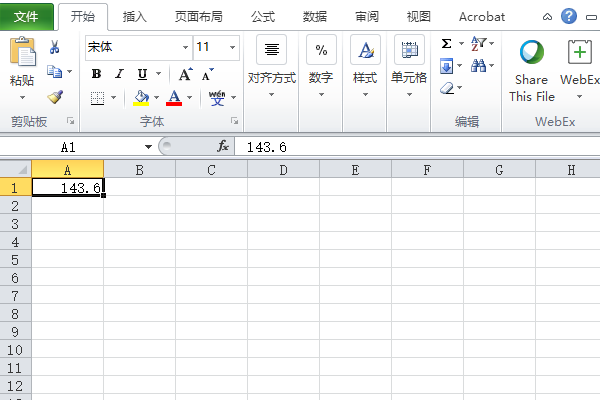Image resolution: width=600 pixels, height=400 pixels.
Task: Open the font size dropdown arrow
Action: click(232, 47)
